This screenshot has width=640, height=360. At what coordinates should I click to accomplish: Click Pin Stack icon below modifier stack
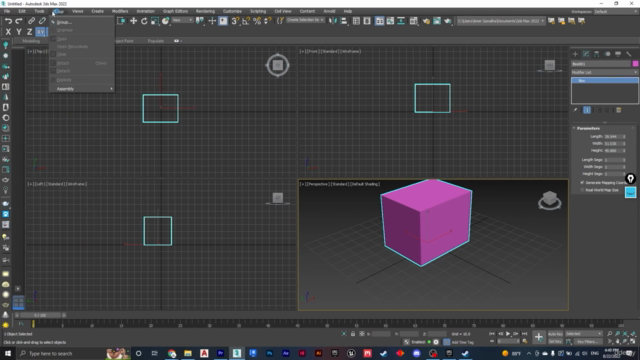576,110
